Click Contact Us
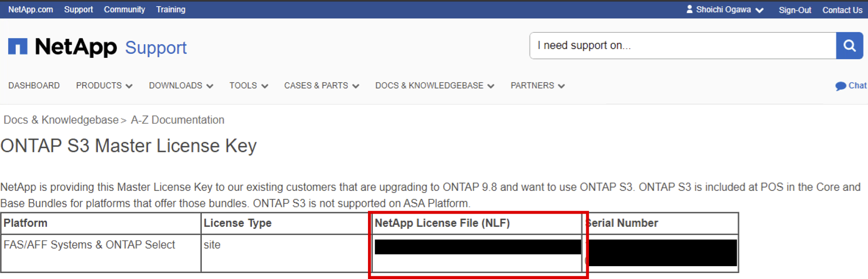The width and height of the screenshot is (868, 279). (842, 10)
